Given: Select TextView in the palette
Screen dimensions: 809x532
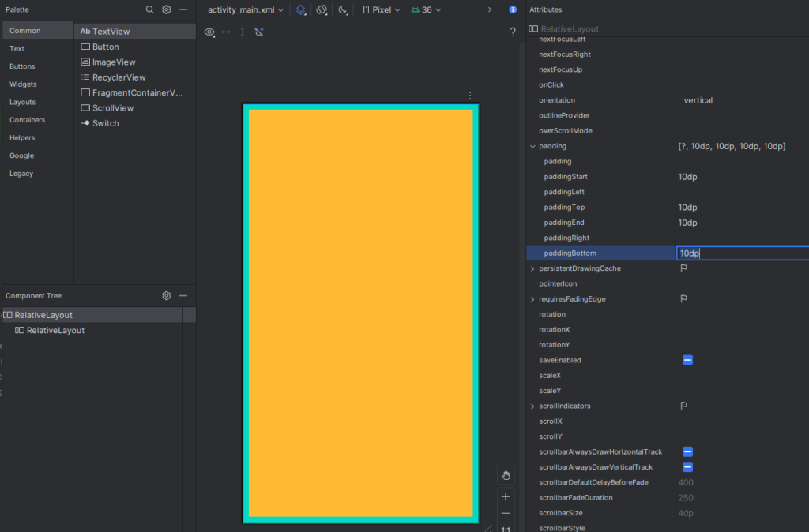Looking at the screenshot, I should [x=134, y=32].
